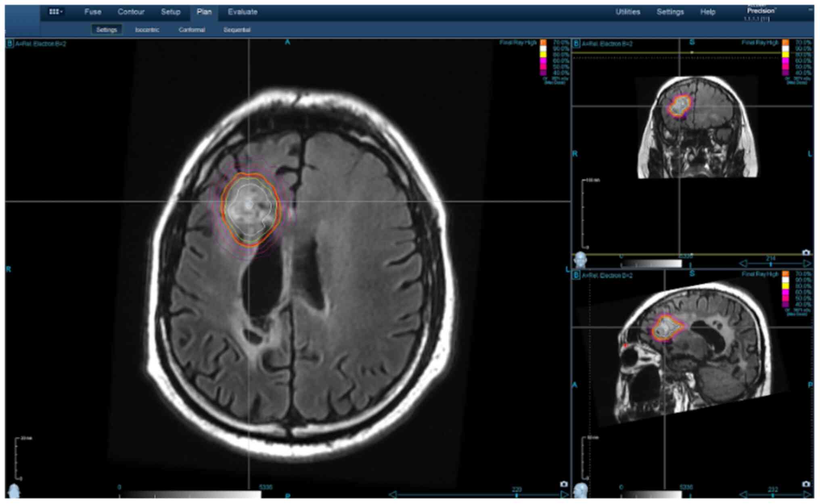Screen dimensions: 820x504
Task: Click the head orientation icon in sagittal view
Action: pos(581,490)
